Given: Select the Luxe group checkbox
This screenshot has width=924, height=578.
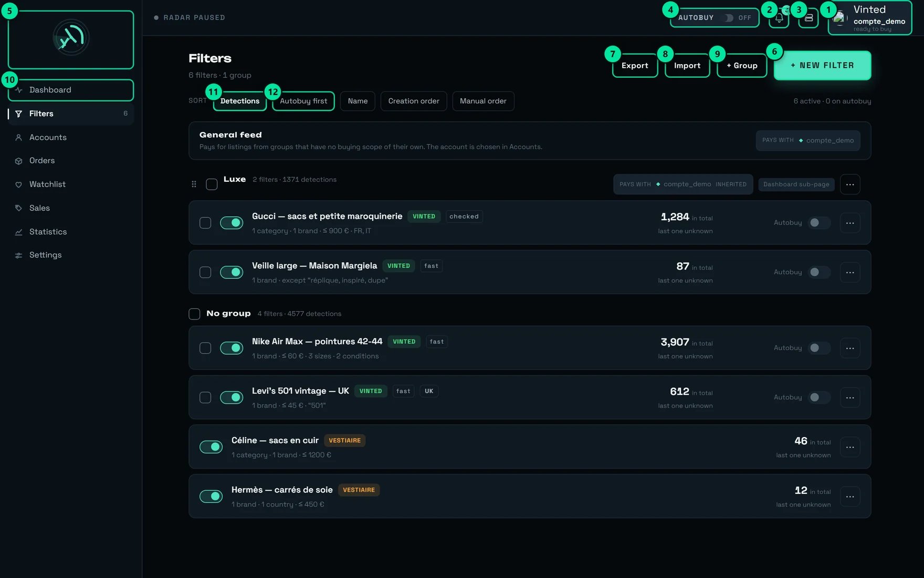Looking at the screenshot, I should [212, 184].
